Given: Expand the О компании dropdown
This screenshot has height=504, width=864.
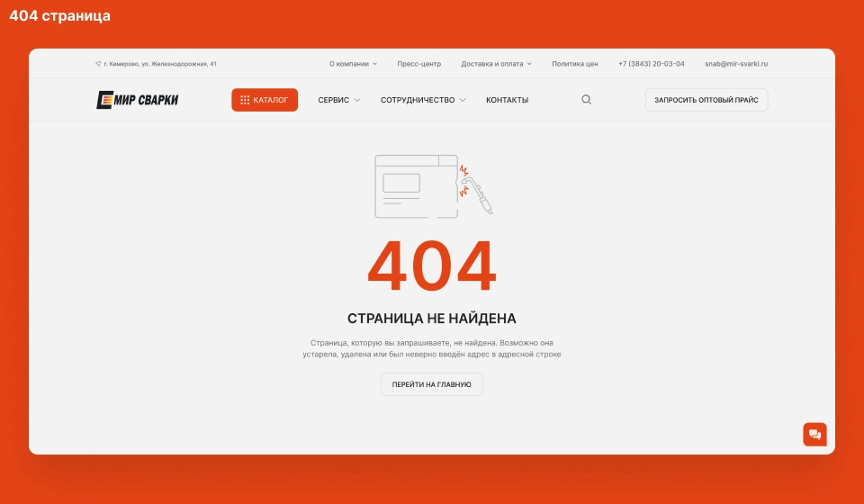Looking at the screenshot, I should click(353, 64).
